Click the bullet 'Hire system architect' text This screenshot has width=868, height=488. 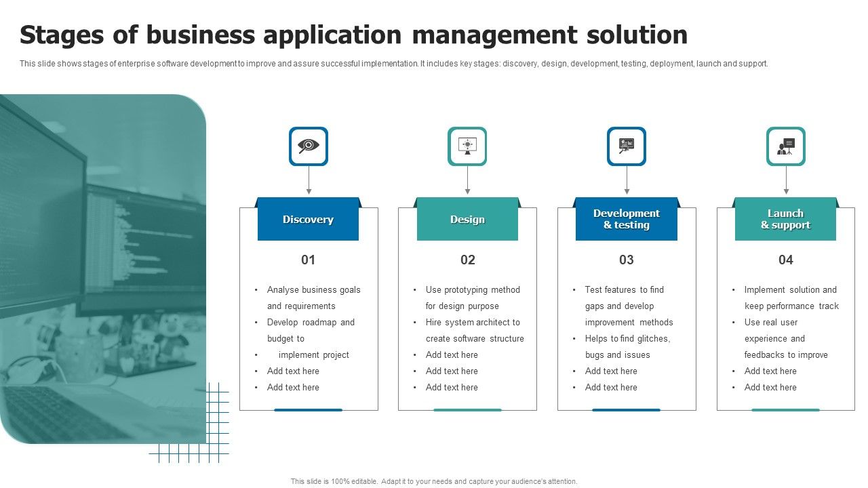tap(473, 322)
